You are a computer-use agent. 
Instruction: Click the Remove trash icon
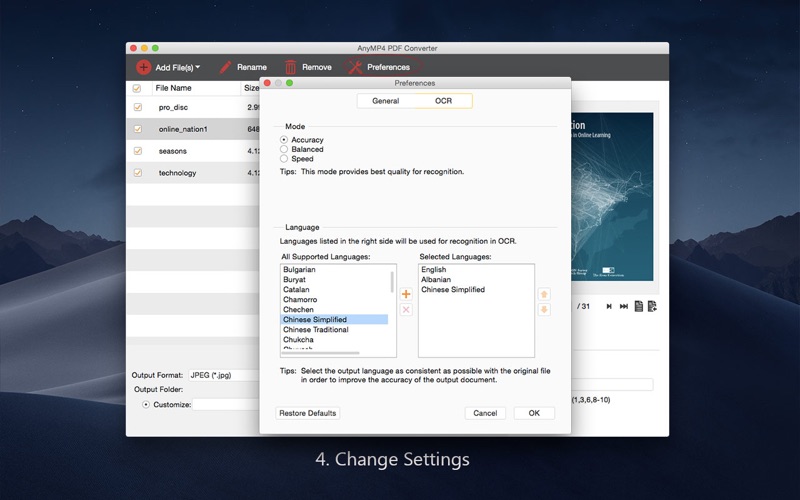(290, 67)
